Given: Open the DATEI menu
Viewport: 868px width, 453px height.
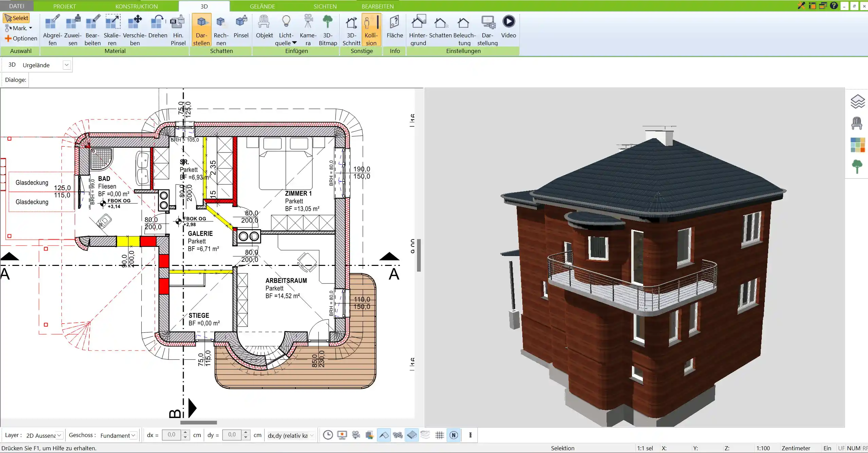Looking at the screenshot, I should click(17, 6).
